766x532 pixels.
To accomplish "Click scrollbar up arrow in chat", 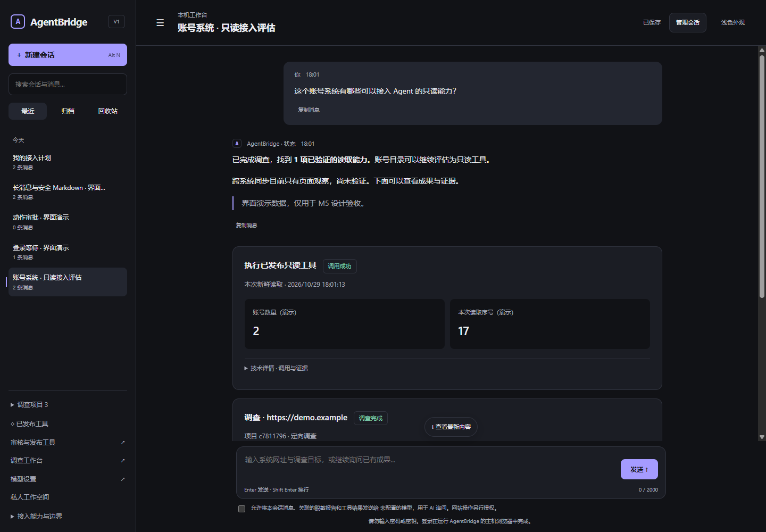I will click(x=762, y=51).
